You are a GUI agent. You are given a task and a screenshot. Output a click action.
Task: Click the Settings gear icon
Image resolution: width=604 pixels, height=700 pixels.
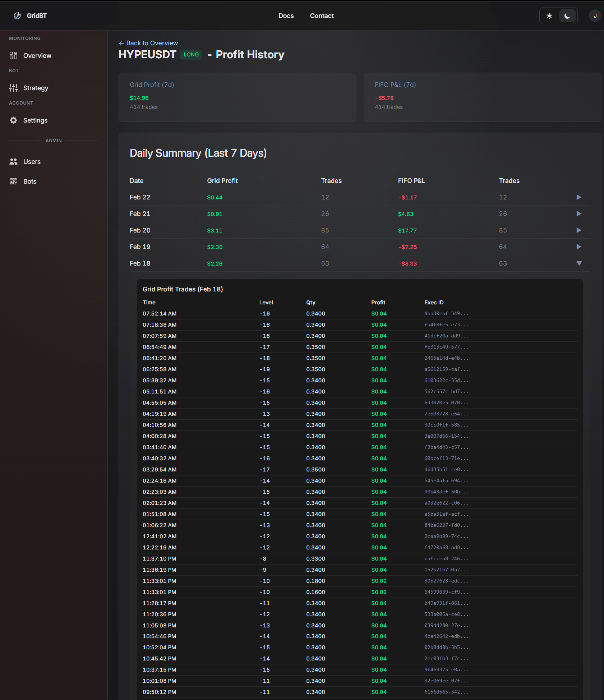(x=13, y=120)
